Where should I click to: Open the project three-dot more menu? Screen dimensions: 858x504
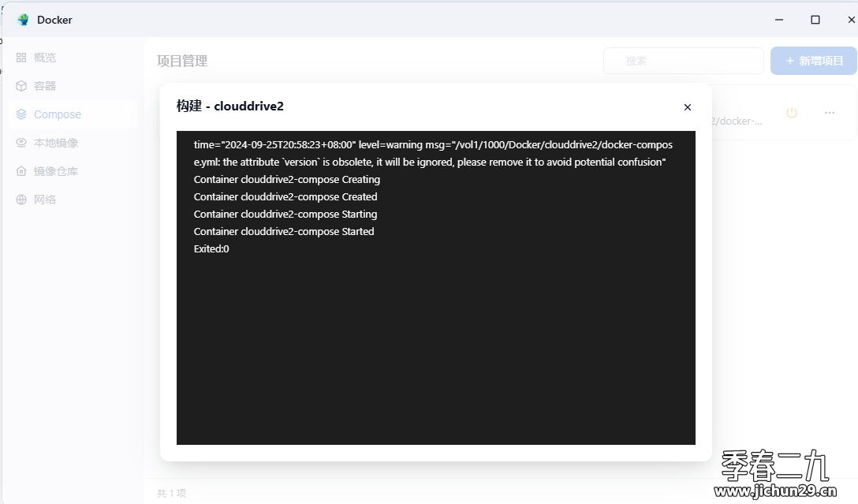[x=830, y=113]
